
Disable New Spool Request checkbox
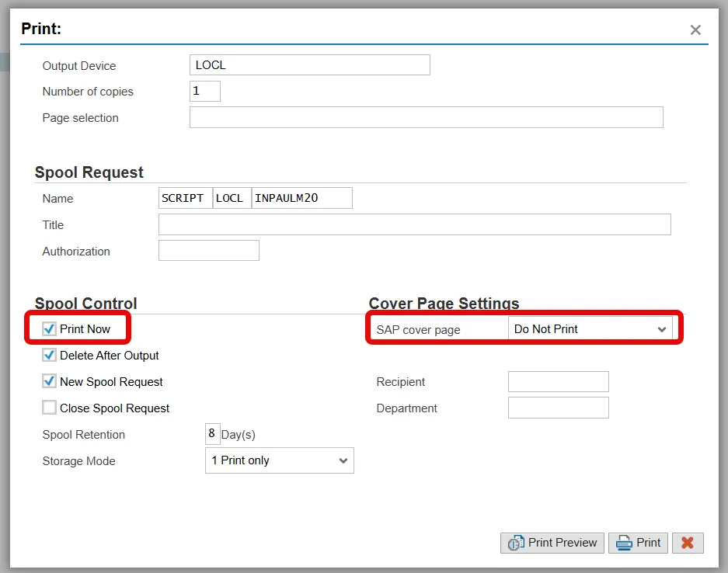click(x=50, y=382)
